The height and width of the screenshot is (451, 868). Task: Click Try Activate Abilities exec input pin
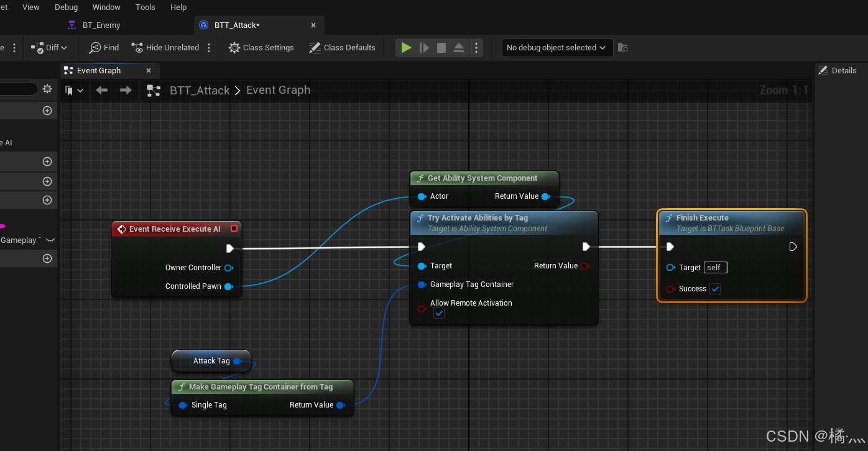[x=422, y=247]
